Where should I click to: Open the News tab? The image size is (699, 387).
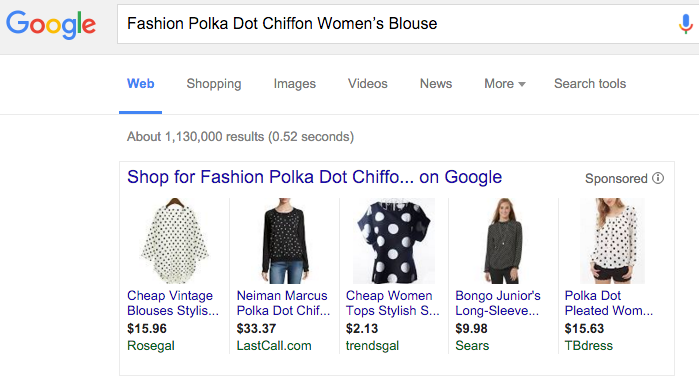click(x=436, y=83)
